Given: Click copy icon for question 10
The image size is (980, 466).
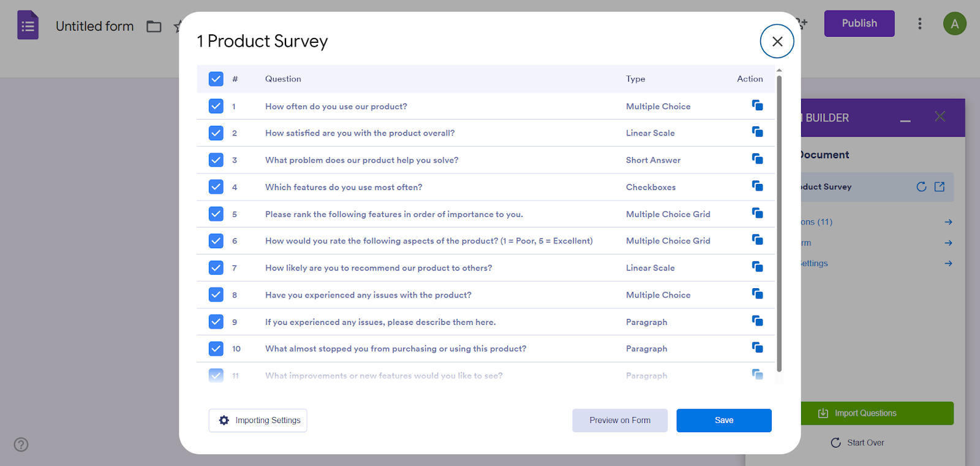Looking at the screenshot, I should coord(758,347).
